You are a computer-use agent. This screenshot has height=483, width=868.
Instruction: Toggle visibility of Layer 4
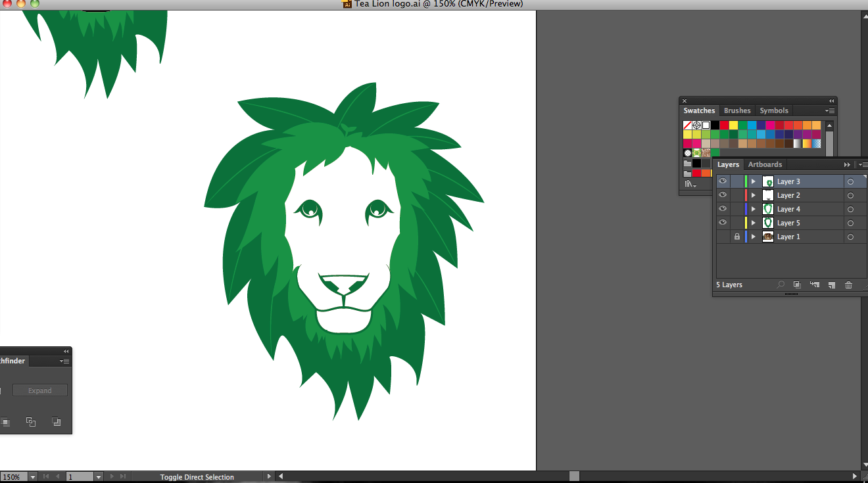point(723,209)
